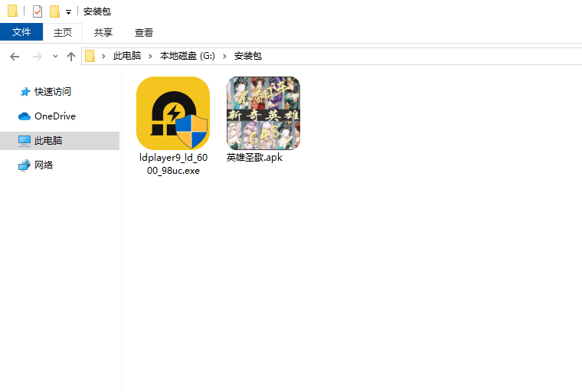The image size is (582, 392).
Task: Click the 英雄圣歌.apk file name
Action: click(x=254, y=158)
